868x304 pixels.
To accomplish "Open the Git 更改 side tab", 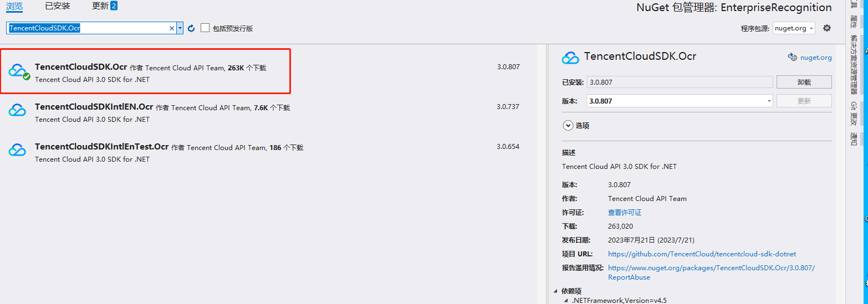I will (x=854, y=114).
